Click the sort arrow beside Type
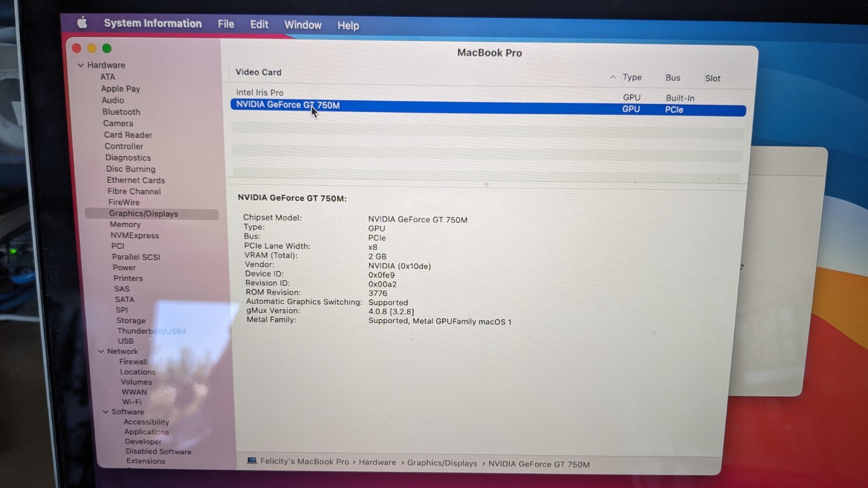The height and width of the screenshot is (488, 868). point(612,77)
